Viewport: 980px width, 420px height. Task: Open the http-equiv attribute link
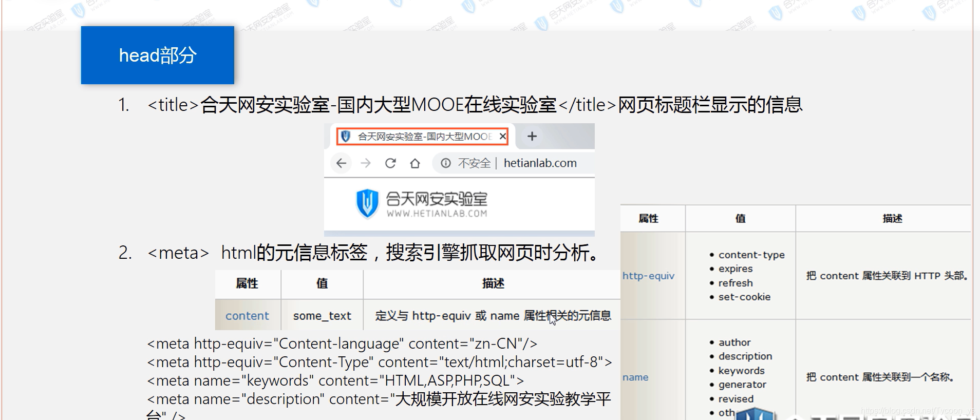click(648, 276)
